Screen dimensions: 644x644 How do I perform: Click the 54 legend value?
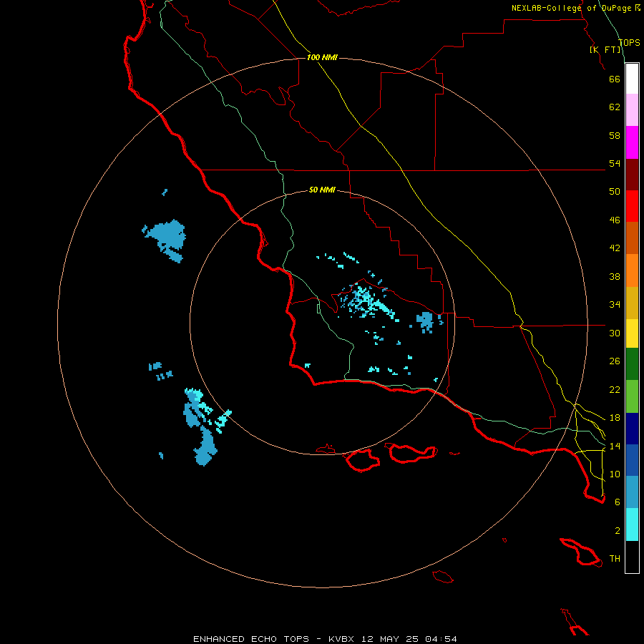click(x=615, y=163)
